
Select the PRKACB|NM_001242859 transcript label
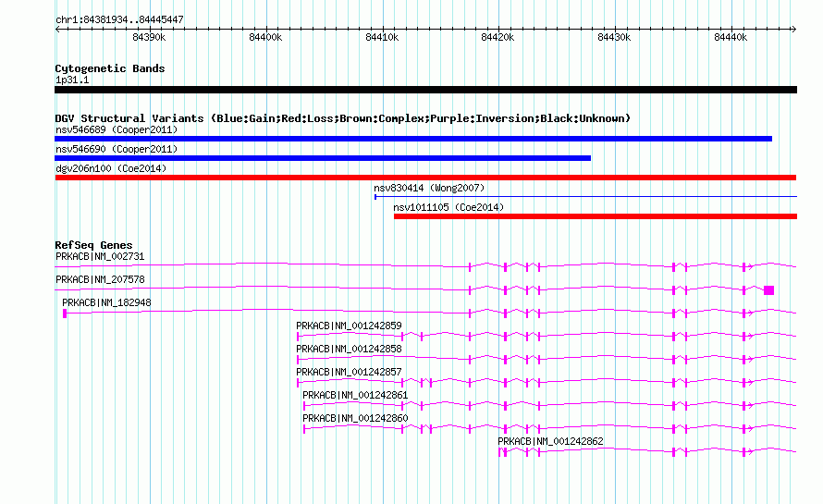point(349,326)
